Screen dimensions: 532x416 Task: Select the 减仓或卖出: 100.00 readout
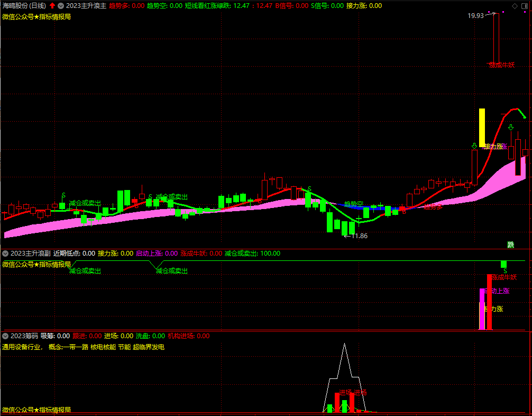coord(252,254)
